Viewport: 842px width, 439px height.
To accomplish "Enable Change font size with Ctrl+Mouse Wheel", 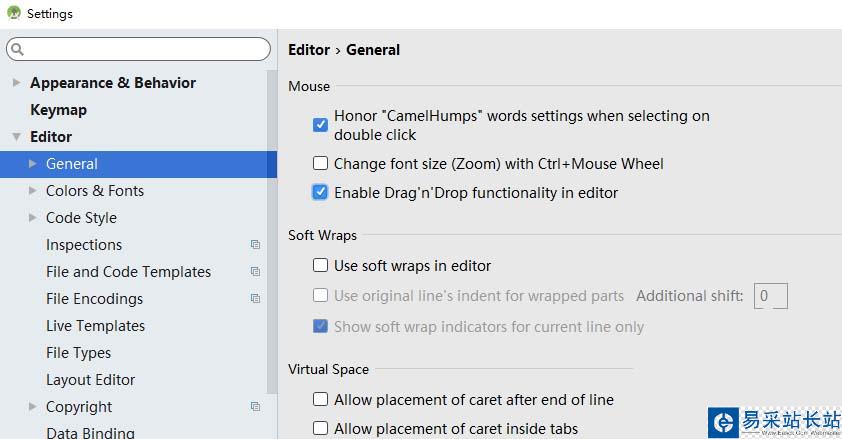I will [x=320, y=164].
